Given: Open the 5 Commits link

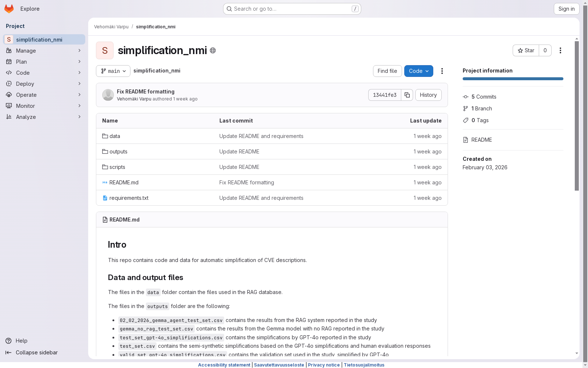Looking at the screenshot, I should point(484,97).
